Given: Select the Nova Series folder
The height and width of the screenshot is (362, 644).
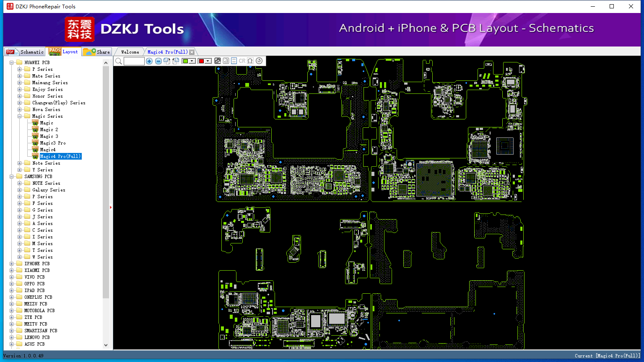Looking at the screenshot, I should [46, 109].
